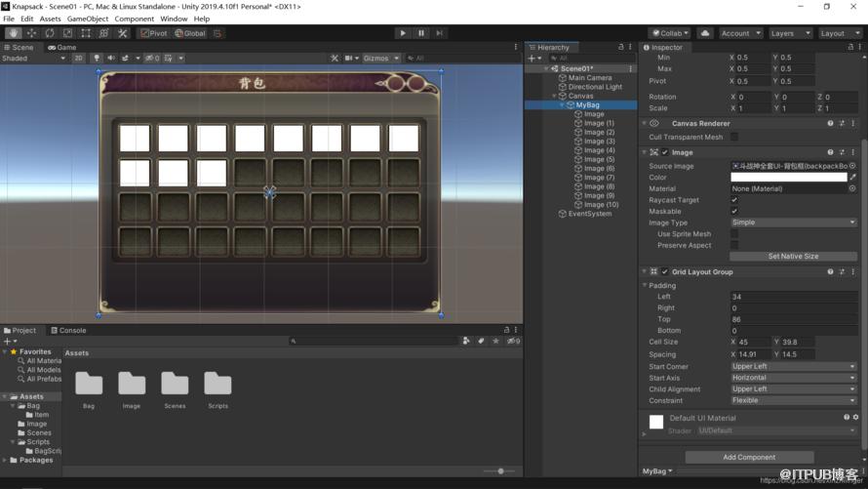Open Favorites star filter in Project
Viewport: 868px width, 489px height.
click(x=496, y=342)
